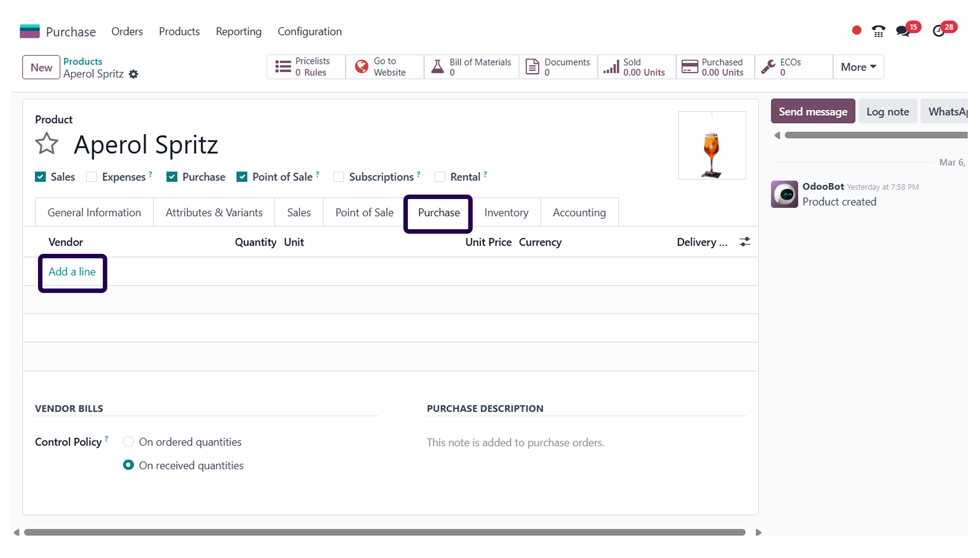Sort by the Unit Price column header
980x558 pixels.
click(488, 242)
